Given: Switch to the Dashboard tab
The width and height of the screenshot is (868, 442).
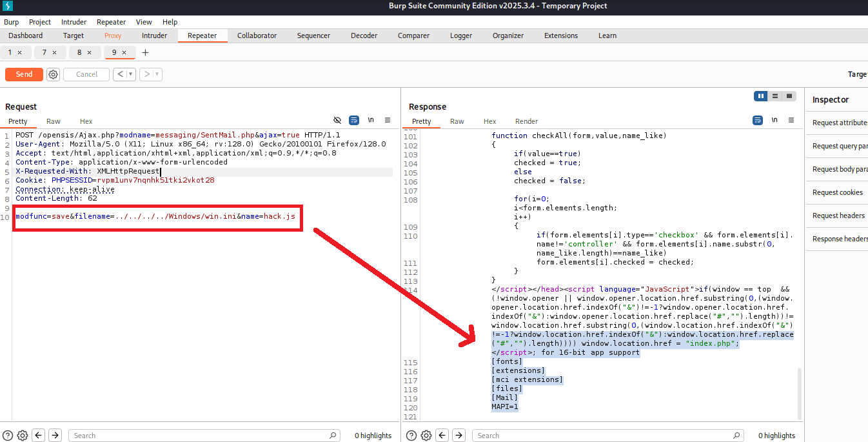Looking at the screenshot, I should (x=26, y=35).
